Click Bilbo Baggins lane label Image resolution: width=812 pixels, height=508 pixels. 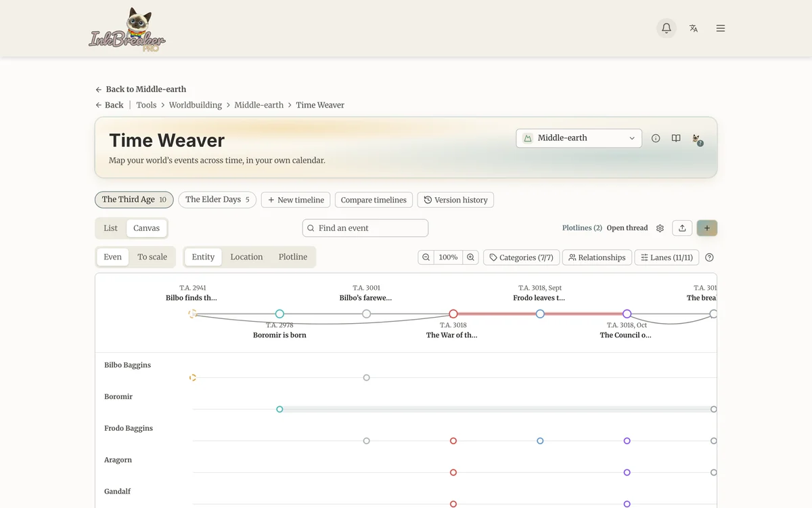coord(127,365)
